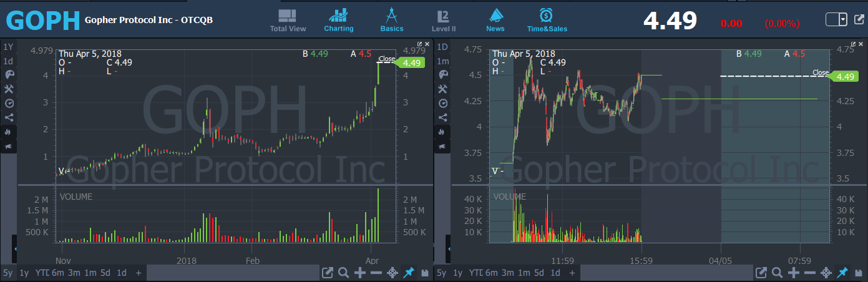Open chart tools on the right chart sidebar
The width and height of the screenshot is (868, 282).
(x=443, y=89)
